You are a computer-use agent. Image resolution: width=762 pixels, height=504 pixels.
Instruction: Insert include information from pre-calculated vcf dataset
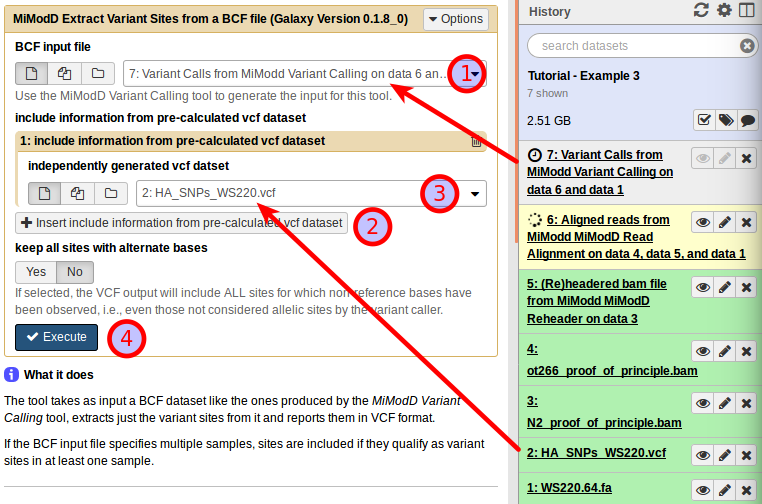point(181,223)
